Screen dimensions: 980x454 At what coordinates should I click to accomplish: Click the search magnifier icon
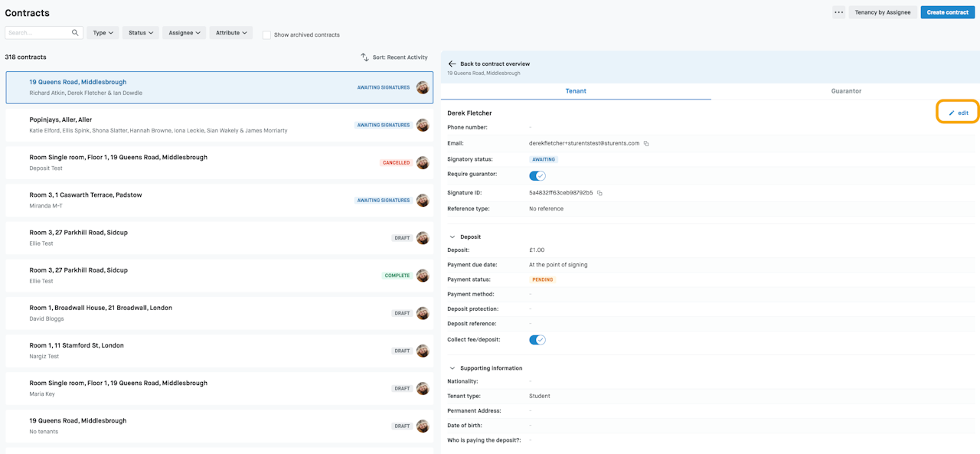[x=75, y=33]
